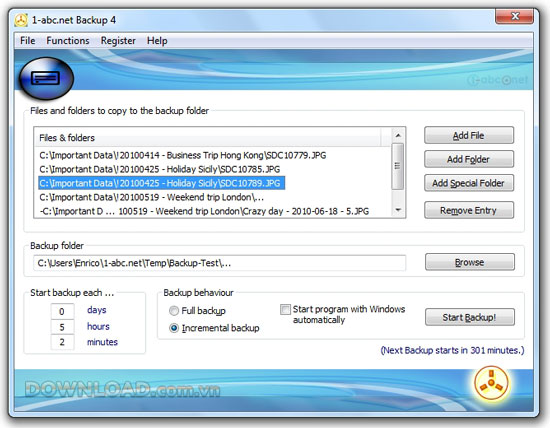This screenshot has height=428, width=550.
Task: Click Browse for the backup folder
Action: 470,262
